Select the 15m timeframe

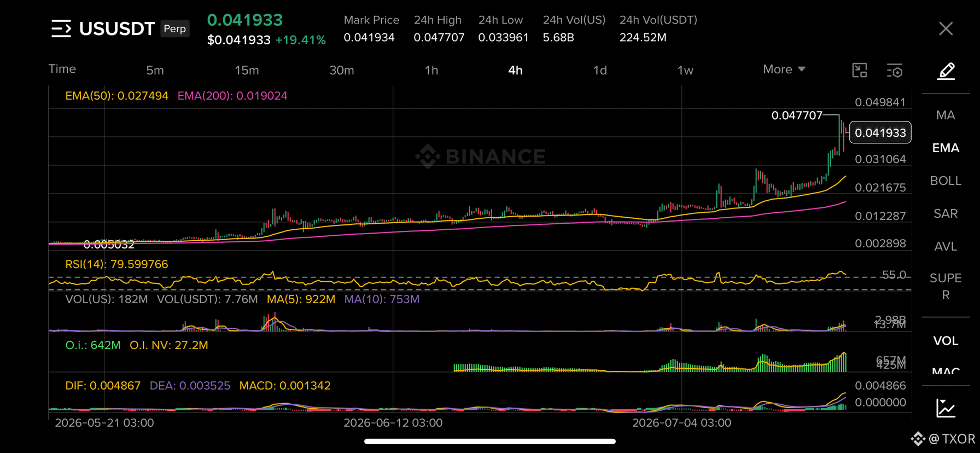(x=247, y=70)
